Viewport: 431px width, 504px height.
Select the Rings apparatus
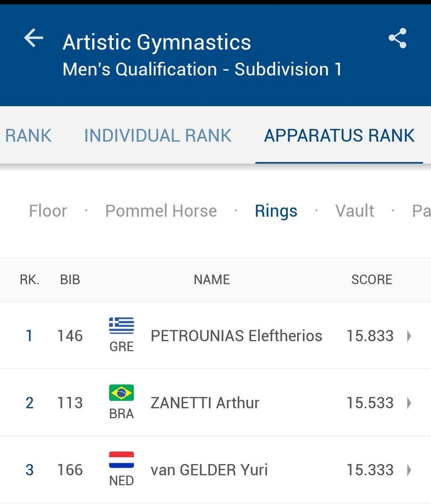[276, 211]
